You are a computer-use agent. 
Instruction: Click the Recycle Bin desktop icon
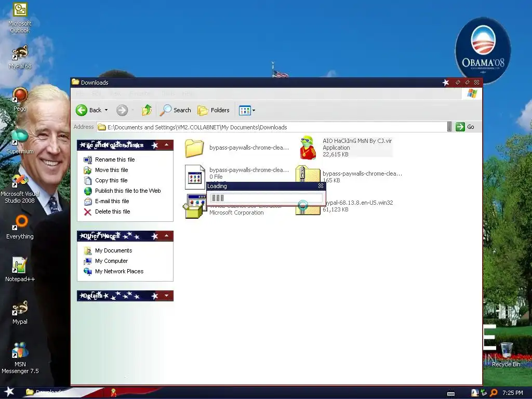[506, 354]
